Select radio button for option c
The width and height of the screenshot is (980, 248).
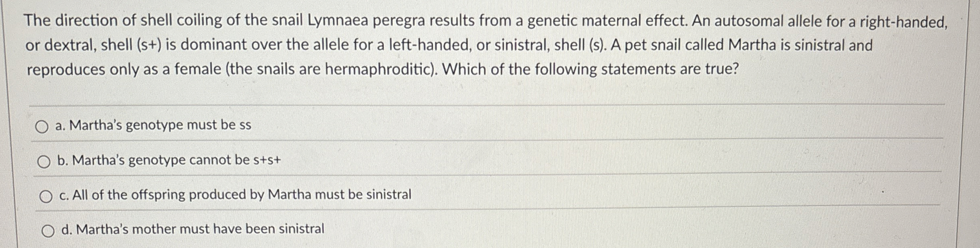(46, 196)
